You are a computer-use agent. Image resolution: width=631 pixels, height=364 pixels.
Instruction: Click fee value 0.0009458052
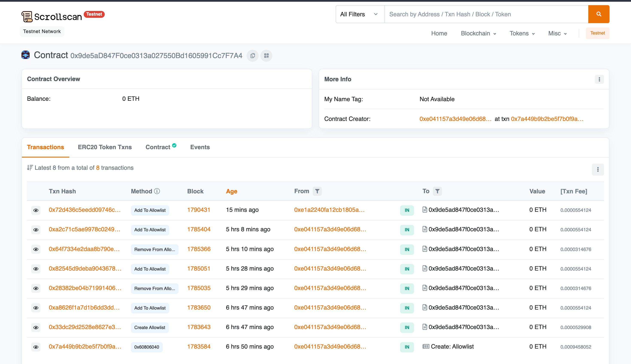tap(576, 347)
